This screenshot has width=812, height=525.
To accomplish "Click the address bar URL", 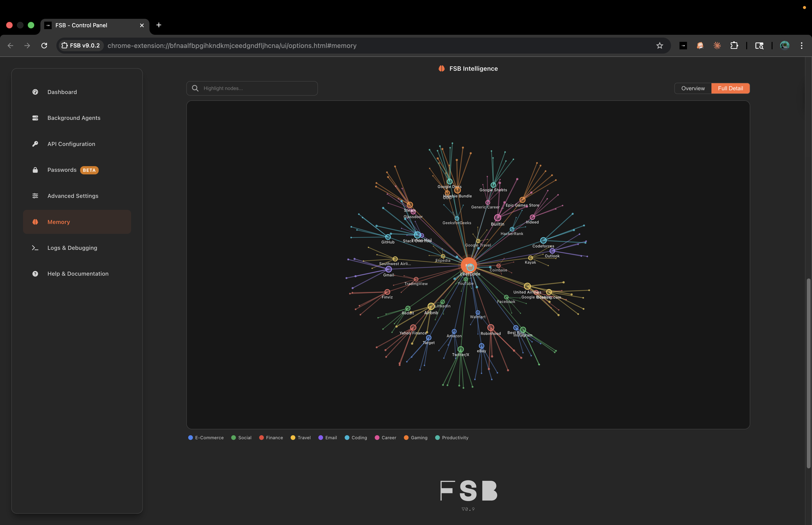I will click(x=232, y=46).
